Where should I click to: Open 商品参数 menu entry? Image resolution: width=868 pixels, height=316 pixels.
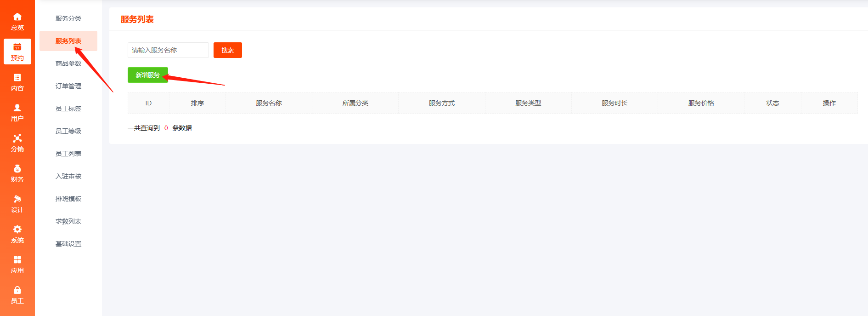68,63
